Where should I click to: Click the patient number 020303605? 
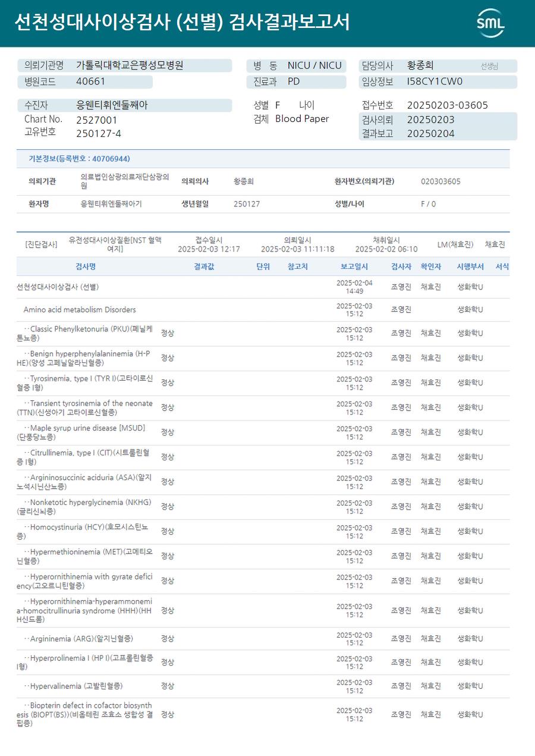(x=440, y=181)
